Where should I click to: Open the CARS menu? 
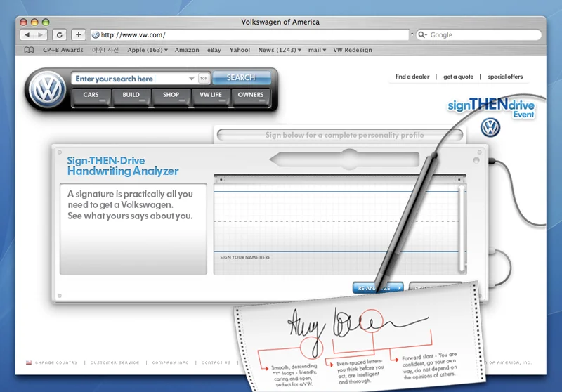click(91, 96)
